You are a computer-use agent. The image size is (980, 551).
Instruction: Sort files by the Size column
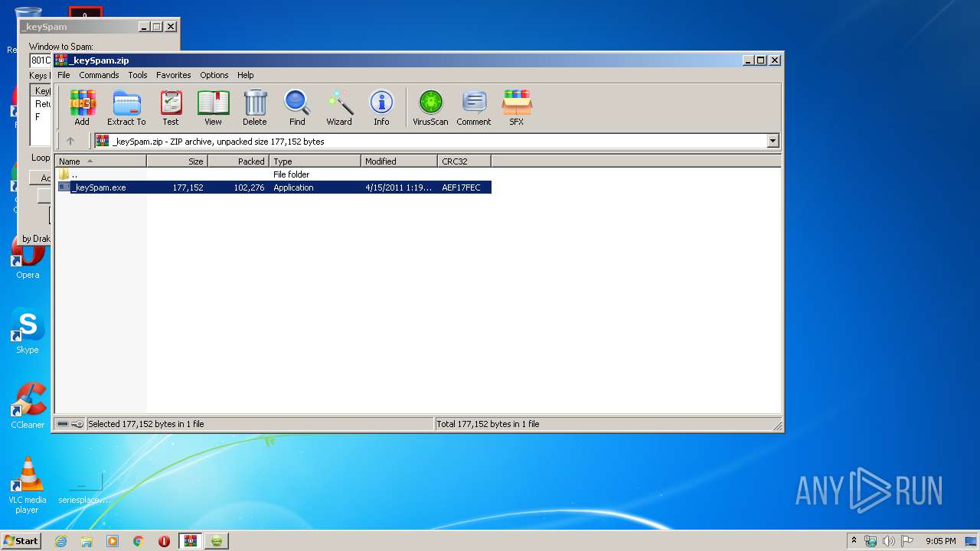pos(177,161)
